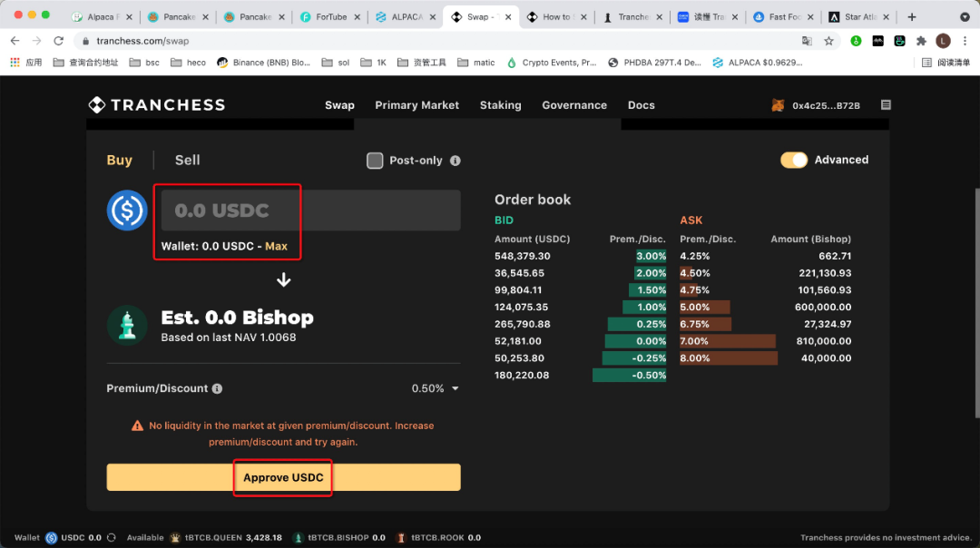980x548 pixels.
Task: Switch to the Alpaca F browser tab
Action: 103,17
